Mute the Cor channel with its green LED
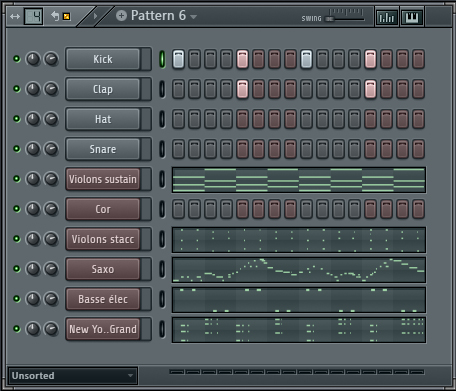The width and height of the screenshot is (456, 391). 16,209
